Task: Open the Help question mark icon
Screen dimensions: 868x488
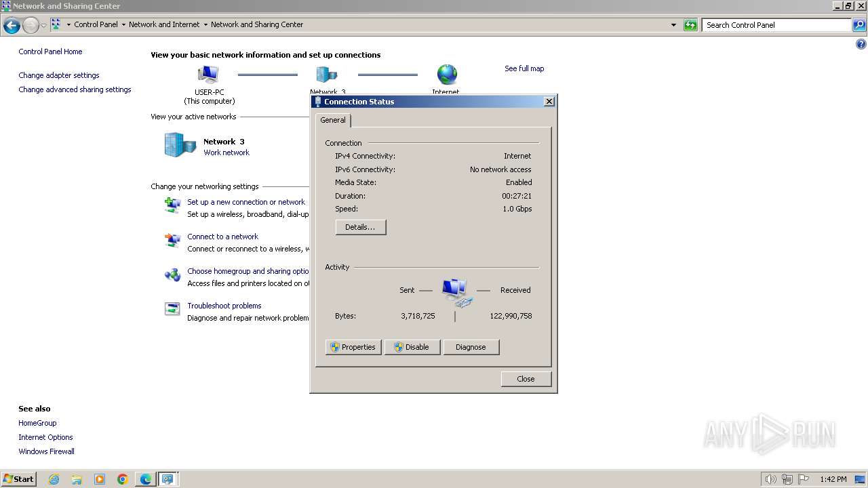Action: click(x=861, y=45)
